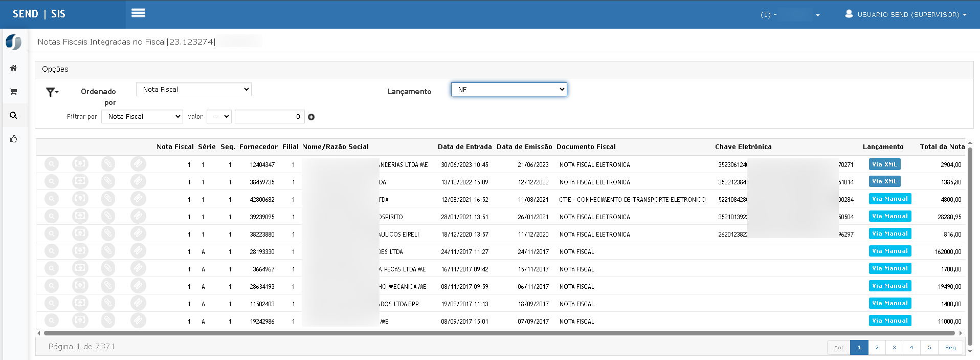This screenshot has width=980, height=360.
Task: Click Via XML button in first row
Action: point(884,164)
